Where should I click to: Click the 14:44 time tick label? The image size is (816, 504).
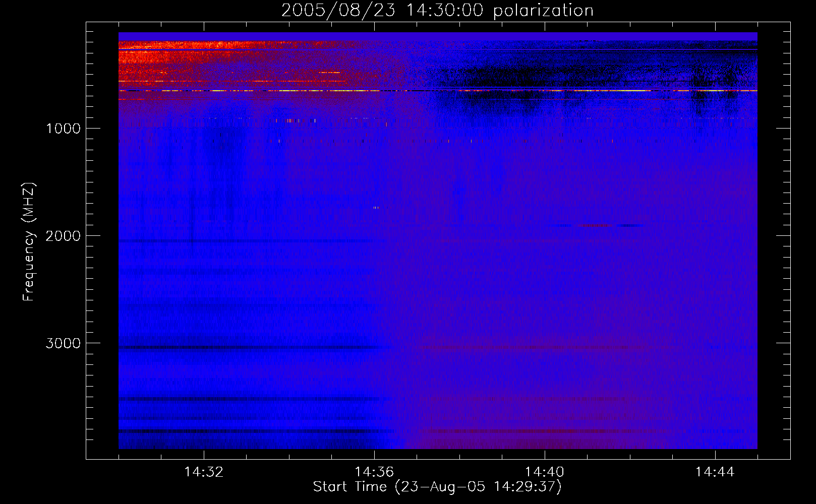715,472
